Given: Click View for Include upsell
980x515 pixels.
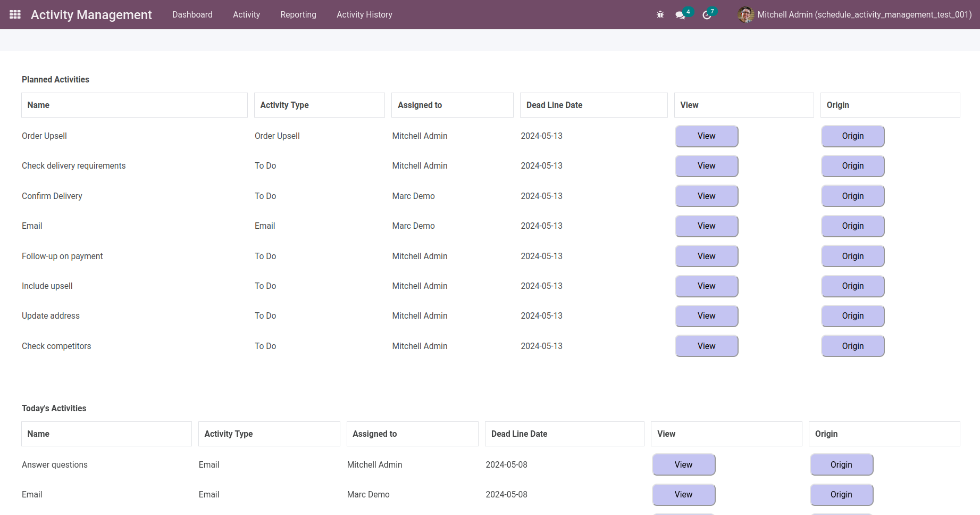Looking at the screenshot, I should tap(706, 286).
